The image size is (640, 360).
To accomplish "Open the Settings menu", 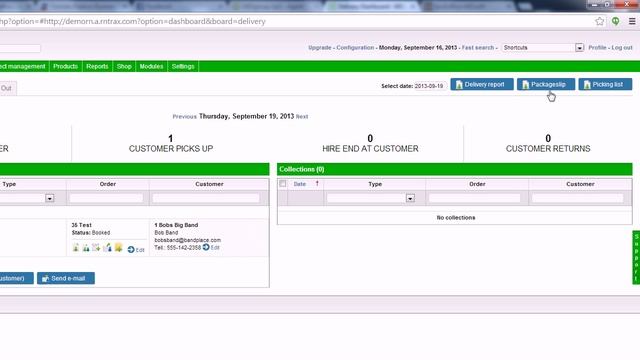I will tap(183, 66).
